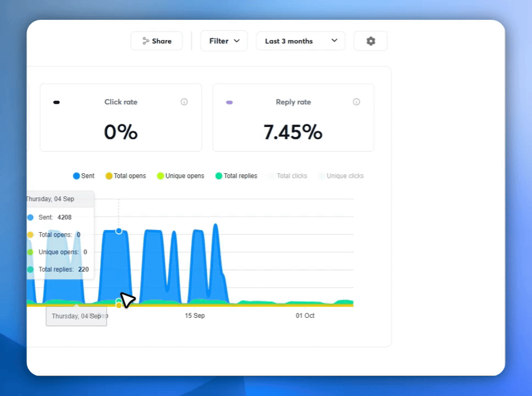
Task: Show the Reply rate info tooltip icon
Action: pos(356,102)
